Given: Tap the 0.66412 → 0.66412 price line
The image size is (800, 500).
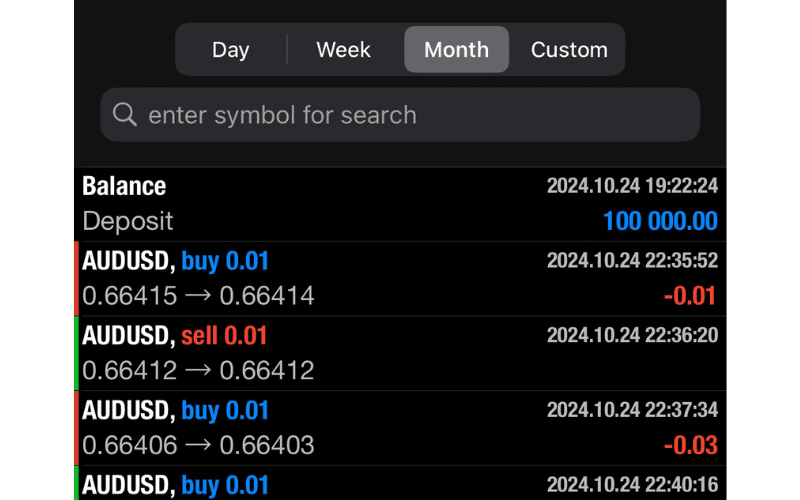Looking at the screenshot, I should [198, 371].
